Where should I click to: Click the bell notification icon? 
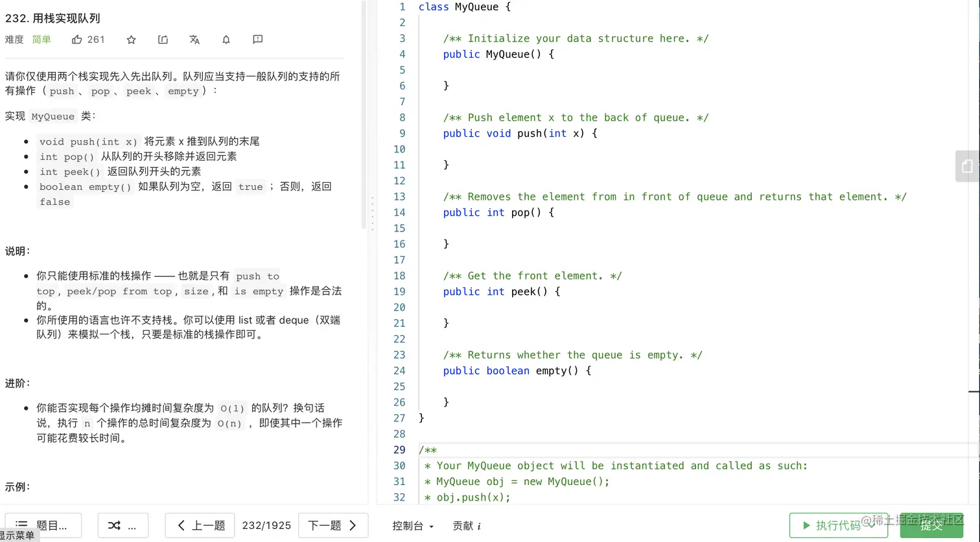tap(226, 40)
